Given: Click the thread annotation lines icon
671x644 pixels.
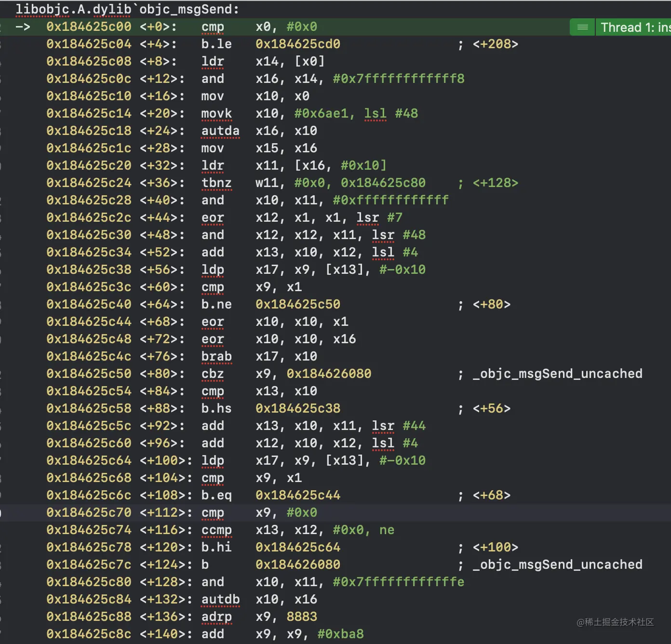Looking at the screenshot, I should [582, 27].
